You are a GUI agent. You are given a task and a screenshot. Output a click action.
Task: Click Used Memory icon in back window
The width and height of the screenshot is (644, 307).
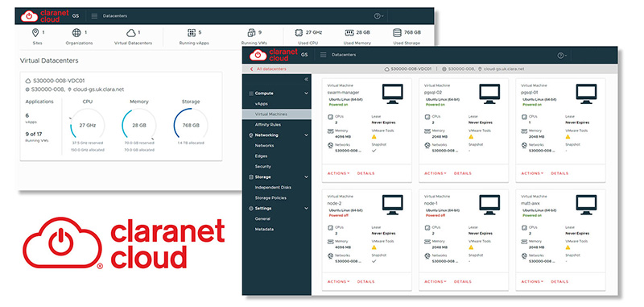coord(349,32)
